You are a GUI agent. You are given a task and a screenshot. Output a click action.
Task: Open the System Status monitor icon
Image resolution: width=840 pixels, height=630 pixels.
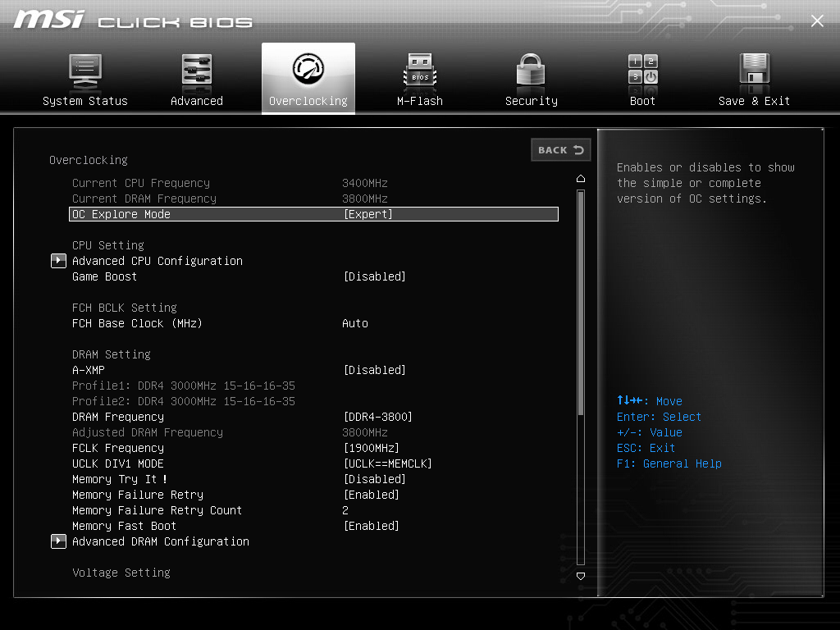click(85, 71)
